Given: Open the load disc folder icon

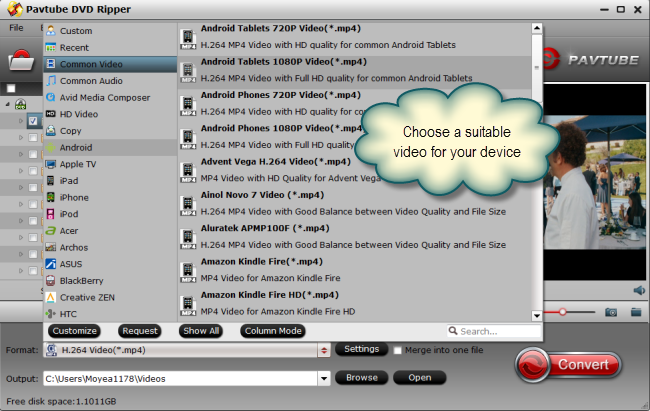Looking at the screenshot, I should [22, 60].
